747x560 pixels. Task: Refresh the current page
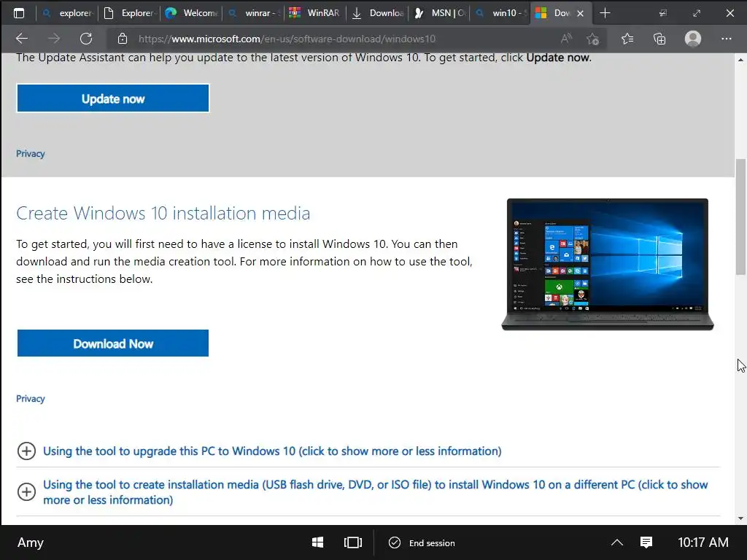point(86,39)
